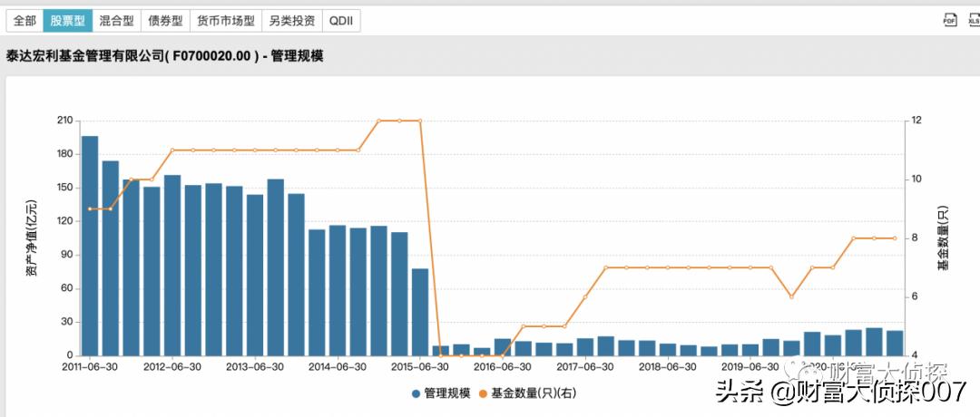Toggle 基金数量(只)(右) legend series

[525, 393]
